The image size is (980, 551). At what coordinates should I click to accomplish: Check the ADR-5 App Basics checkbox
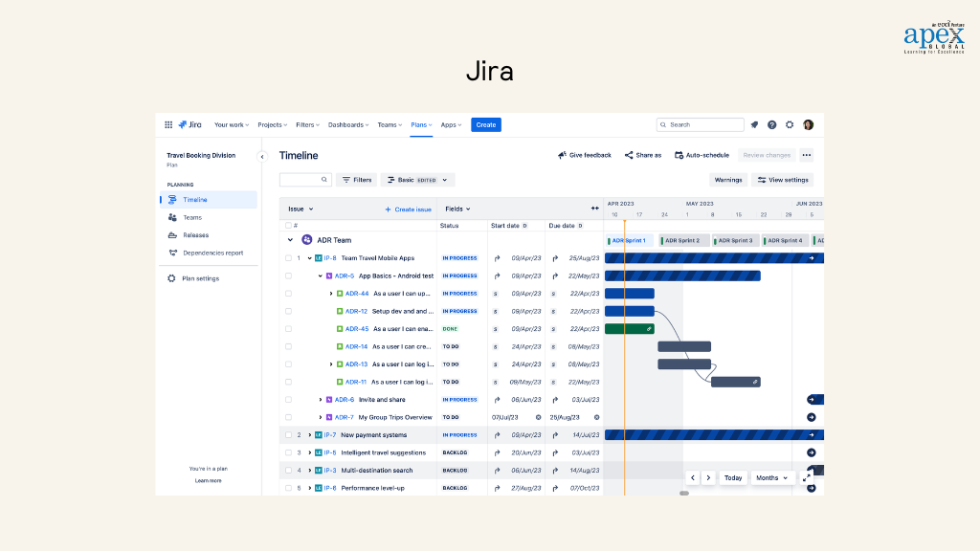pos(288,275)
